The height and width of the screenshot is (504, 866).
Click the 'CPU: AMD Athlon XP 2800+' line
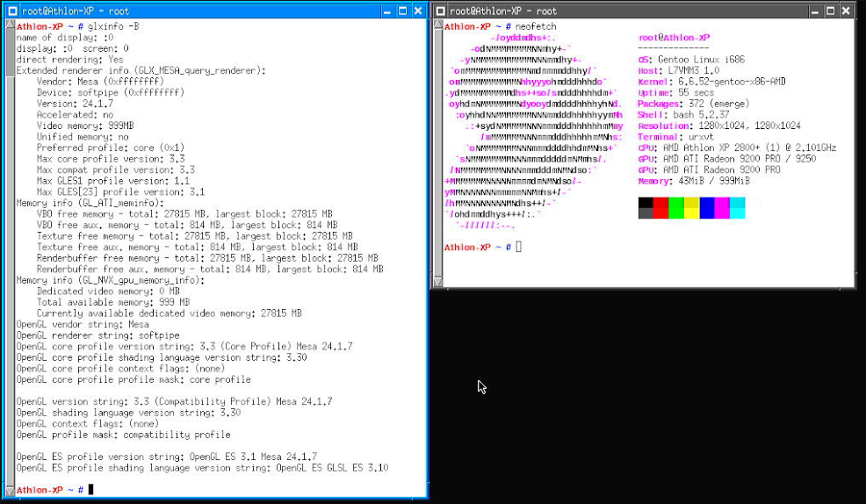[737, 148]
